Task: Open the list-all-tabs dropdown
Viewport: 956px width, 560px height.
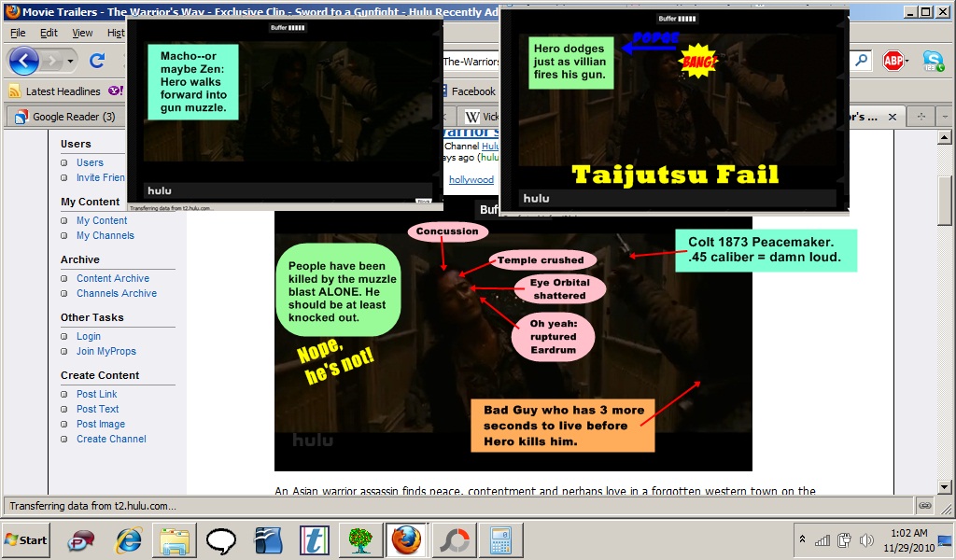Action: click(x=945, y=117)
